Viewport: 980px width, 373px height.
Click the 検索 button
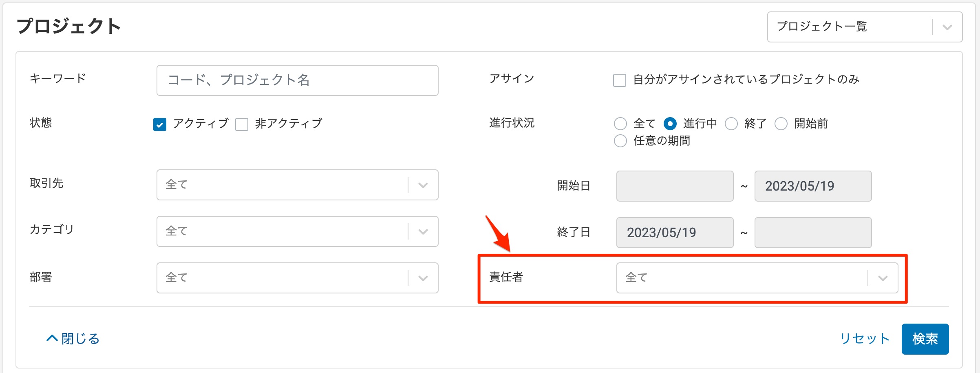click(x=925, y=339)
